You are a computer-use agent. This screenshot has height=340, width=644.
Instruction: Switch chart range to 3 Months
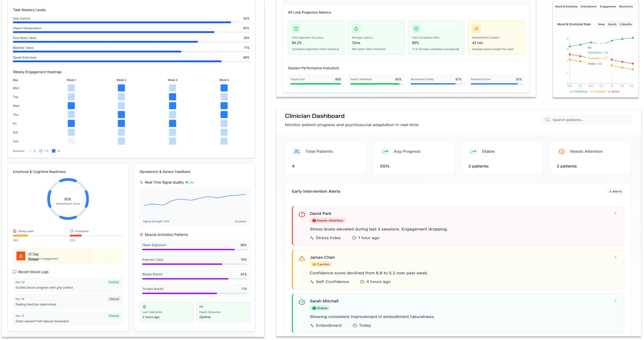(625, 24)
